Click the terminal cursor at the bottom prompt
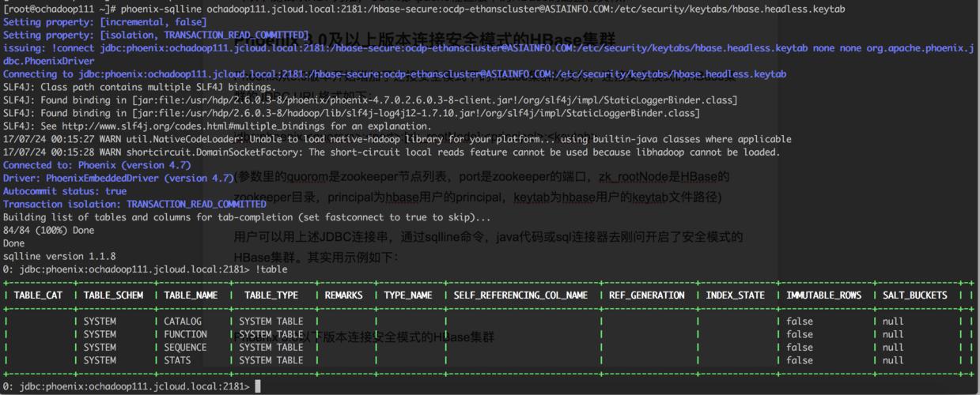980x395 pixels. point(259,386)
